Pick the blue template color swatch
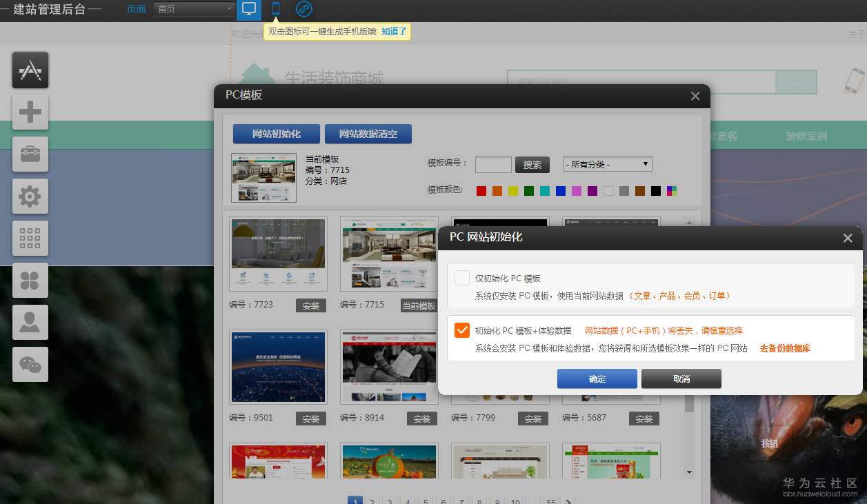The width and height of the screenshot is (867, 504). point(561,191)
